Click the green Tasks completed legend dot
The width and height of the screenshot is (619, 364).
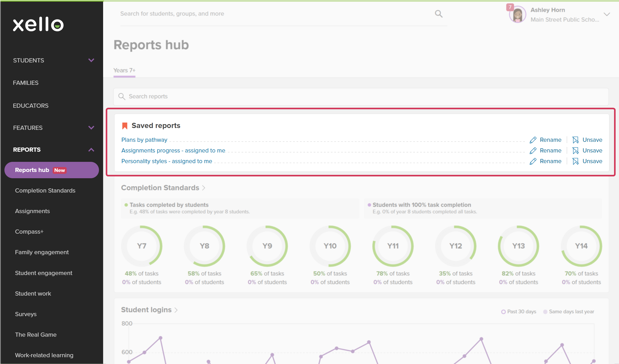coord(126,205)
